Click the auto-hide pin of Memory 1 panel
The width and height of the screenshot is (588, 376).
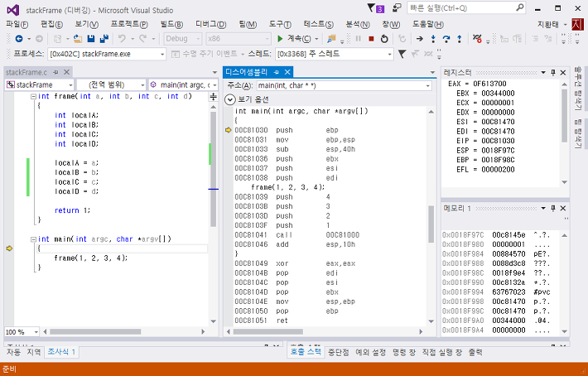pyautogui.click(x=552, y=208)
